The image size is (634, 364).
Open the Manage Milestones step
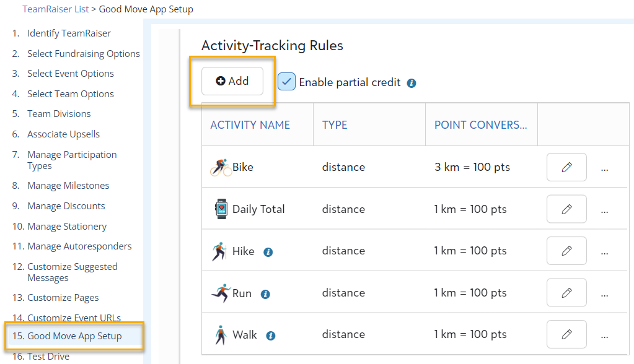pos(68,186)
